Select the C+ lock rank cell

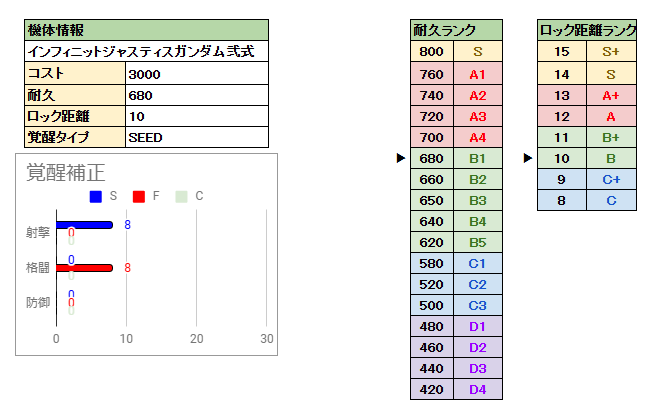point(611,180)
